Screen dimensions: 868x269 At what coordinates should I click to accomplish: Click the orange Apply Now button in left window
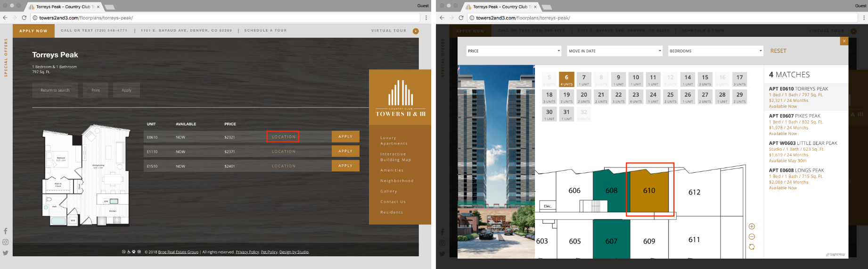click(33, 31)
